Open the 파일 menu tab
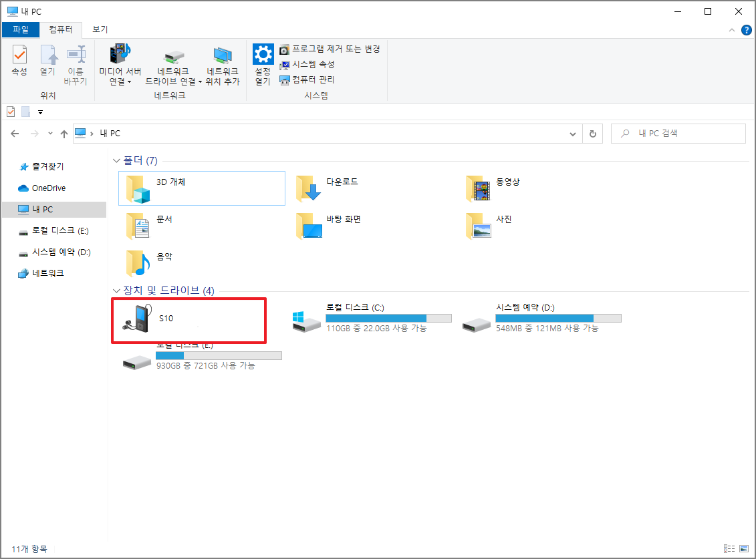The image size is (756, 559). 21,29
